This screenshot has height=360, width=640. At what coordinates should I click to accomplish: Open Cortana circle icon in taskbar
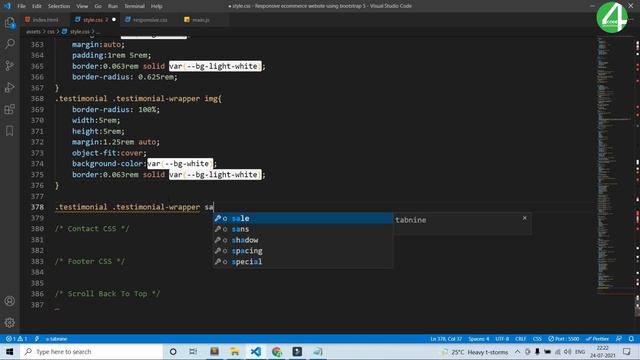tap(173, 351)
